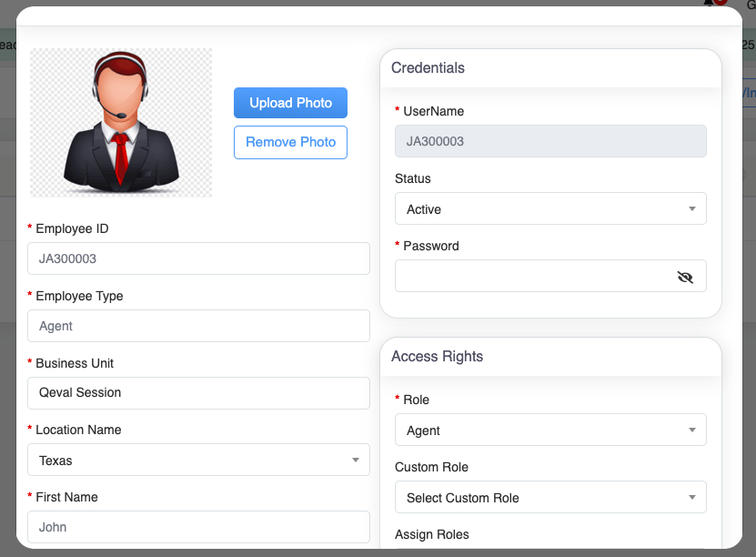The width and height of the screenshot is (756, 557).
Task: Click the First Name text field
Action: point(198,527)
